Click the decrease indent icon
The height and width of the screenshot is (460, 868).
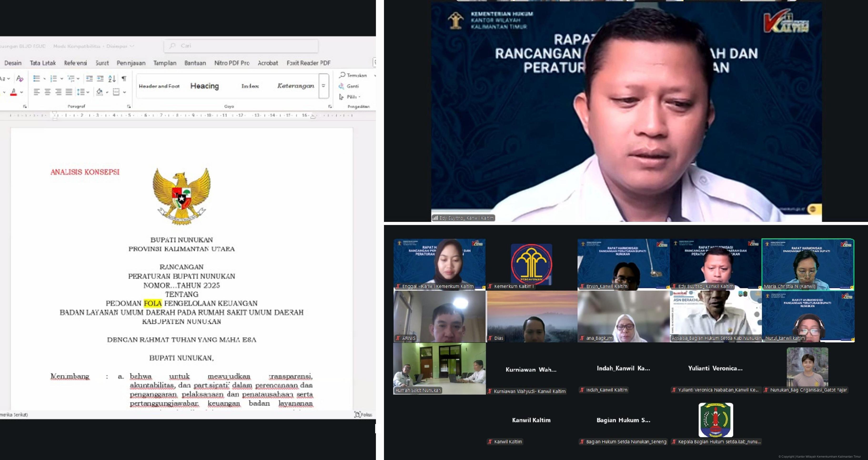pyautogui.click(x=89, y=79)
